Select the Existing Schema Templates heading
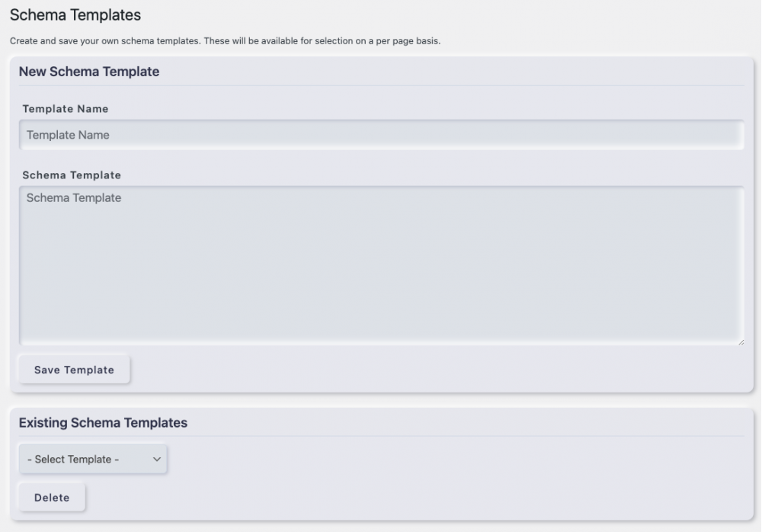This screenshot has height=532, width=762. pyautogui.click(x=103, y=422)
